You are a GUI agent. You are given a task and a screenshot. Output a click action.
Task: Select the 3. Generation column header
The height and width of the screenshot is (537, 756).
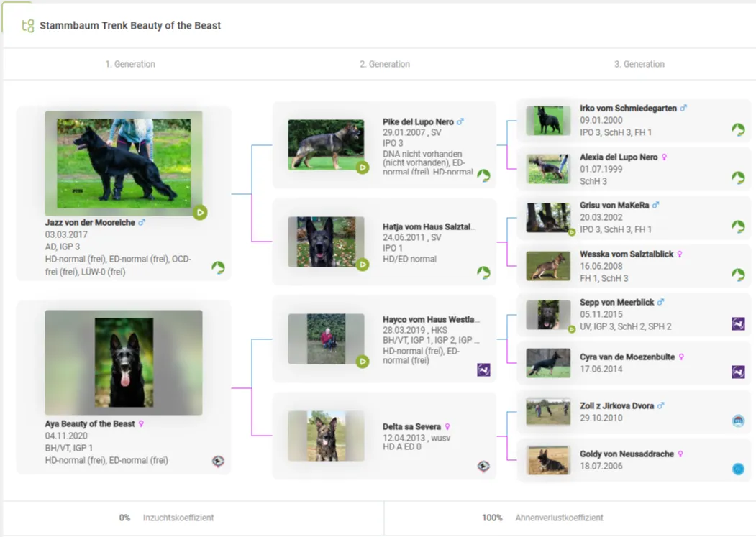(x=639, y=64)
